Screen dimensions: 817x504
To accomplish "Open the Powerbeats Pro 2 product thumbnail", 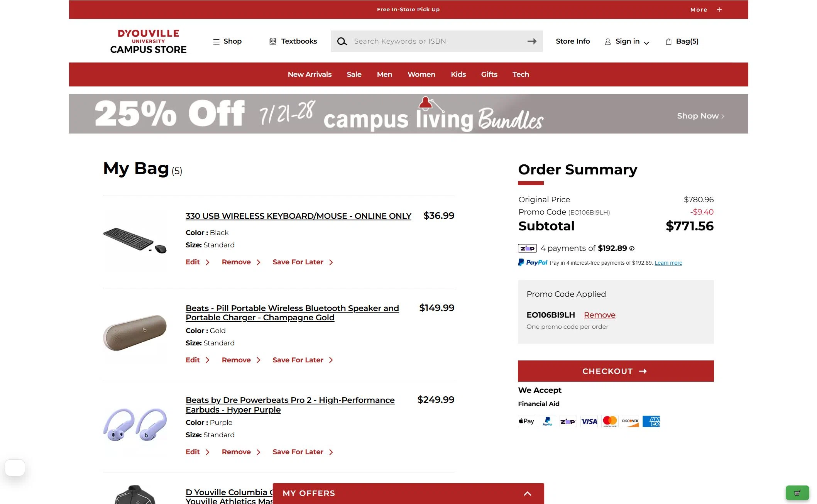I will pyautogui.click(x=135, y=425).
